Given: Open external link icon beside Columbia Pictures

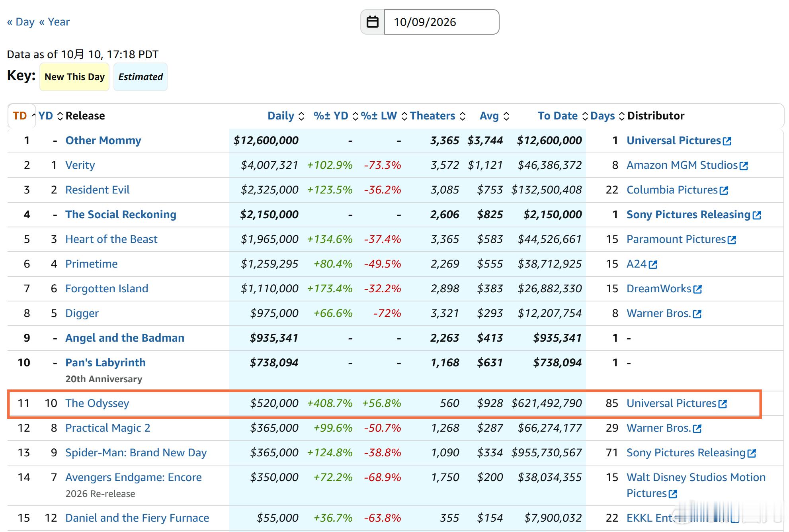Looking at the screenshot, I should pos(724,190).
